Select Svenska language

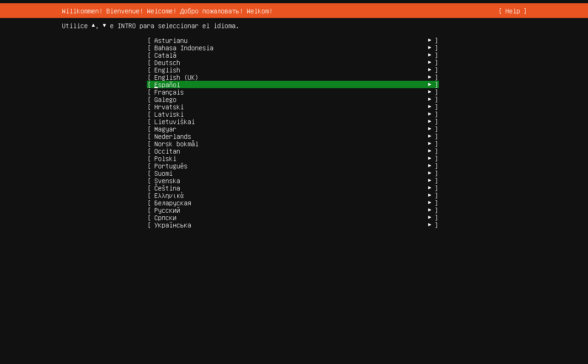[293, 181]
